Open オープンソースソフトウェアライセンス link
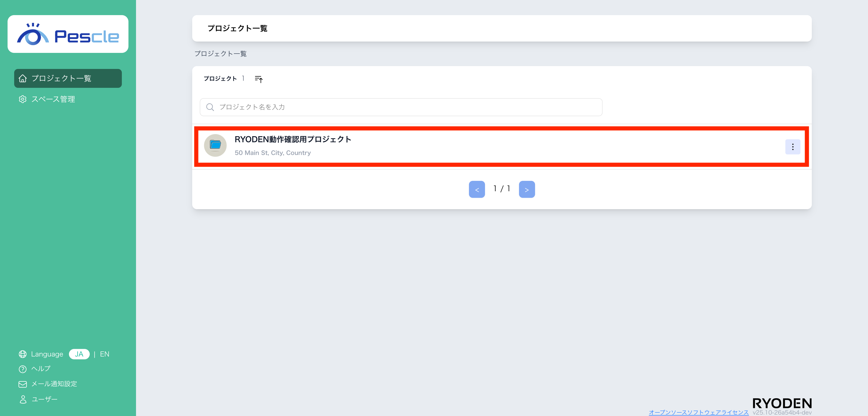 (698, 412)
